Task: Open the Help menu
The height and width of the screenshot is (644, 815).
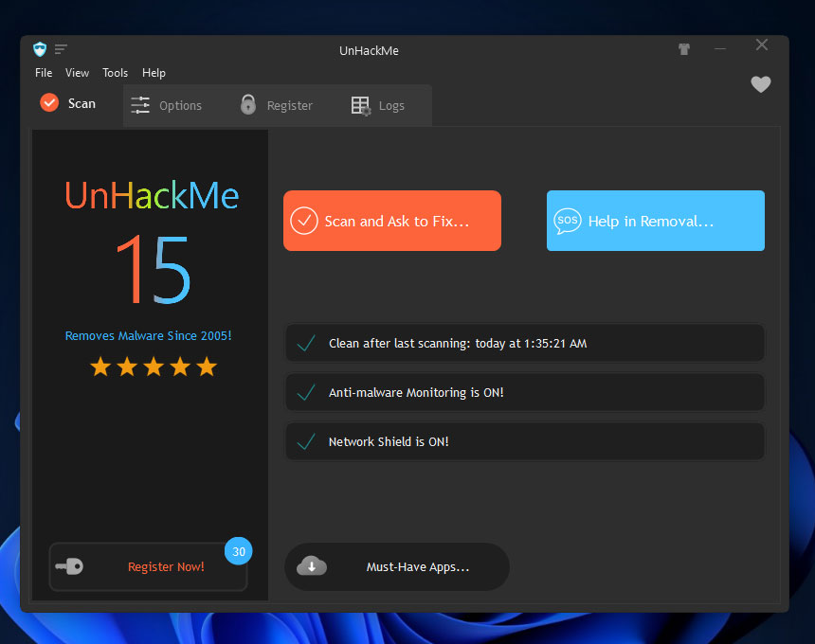Action: [x=154, y=73]
